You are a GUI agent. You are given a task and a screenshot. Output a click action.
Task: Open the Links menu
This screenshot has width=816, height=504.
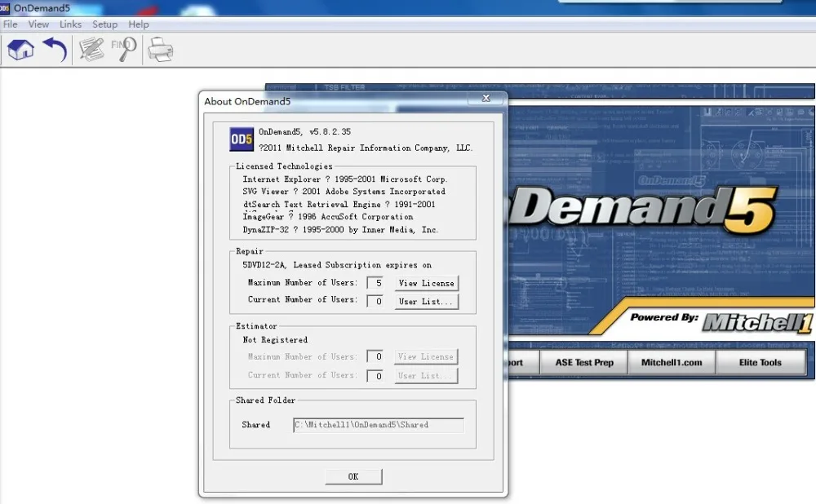pos(70,24)
